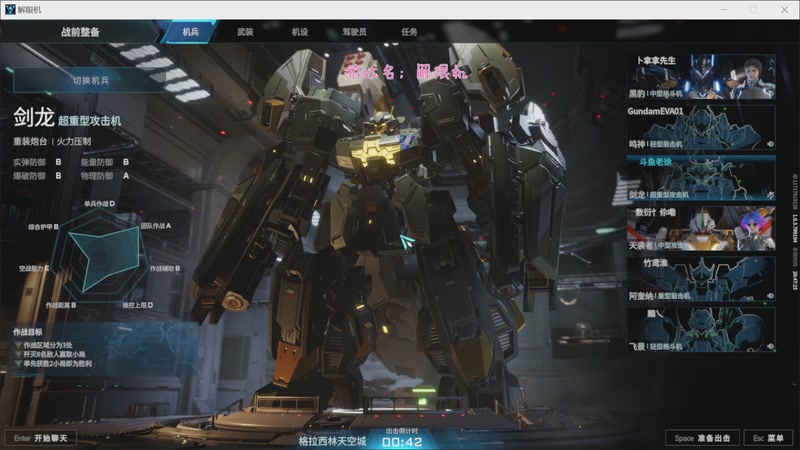Click the 能量防御 B stat
The height and width of the screenshot is (450, 800).
coord(105,162)
